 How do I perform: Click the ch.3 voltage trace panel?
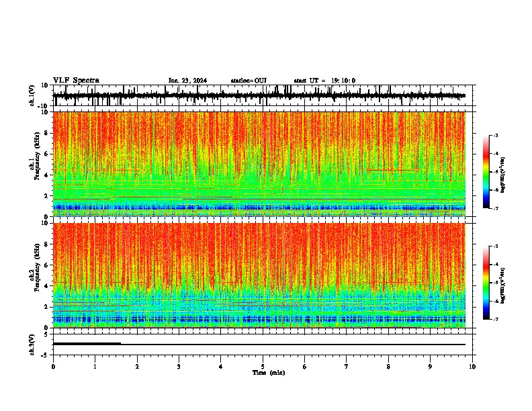pos(263,345)
